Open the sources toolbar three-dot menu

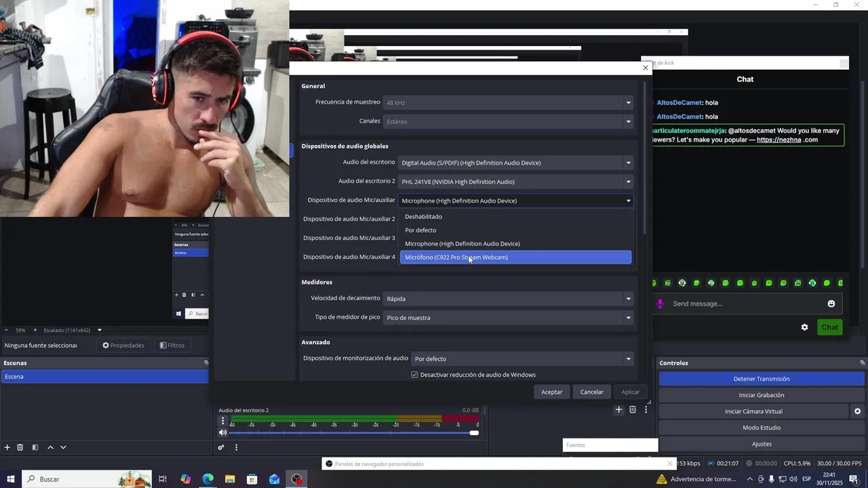coord(646,409)
